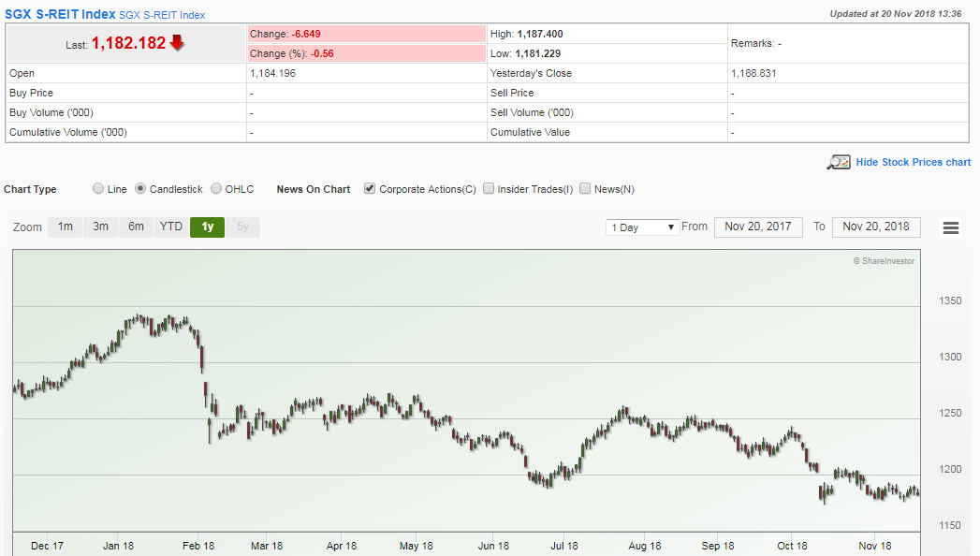980x556 pixels.
Task: Click the red down arrow next to last price
Action: click(177, 43)
